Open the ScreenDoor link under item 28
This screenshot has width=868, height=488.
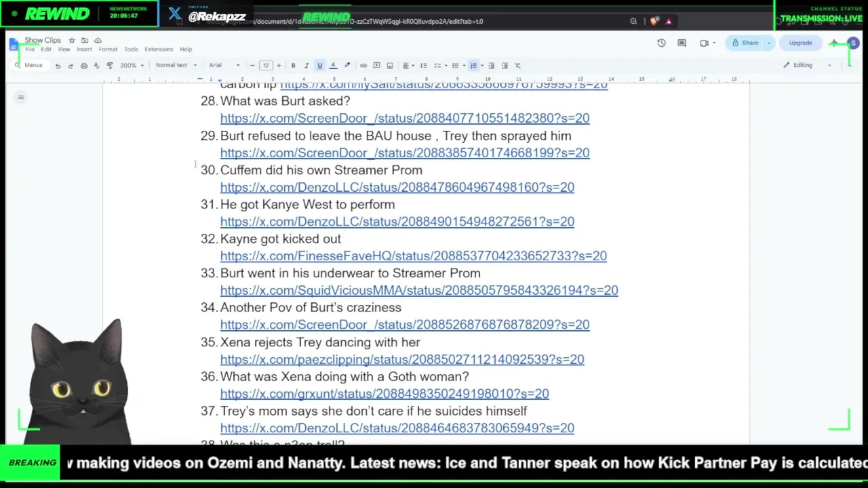click(405, 119)
